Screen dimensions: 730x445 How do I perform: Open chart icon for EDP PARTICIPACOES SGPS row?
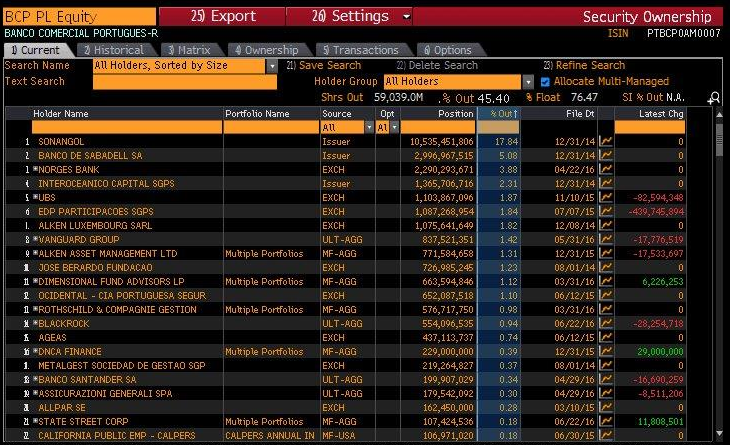pos(606,211)
